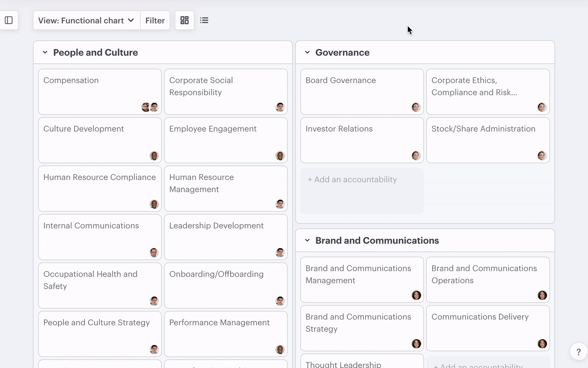Image resolution: width=588 pixels, height=368 pixels.
Task: Collapse the Brand and Communications section
Action: (x=307, y=240)
